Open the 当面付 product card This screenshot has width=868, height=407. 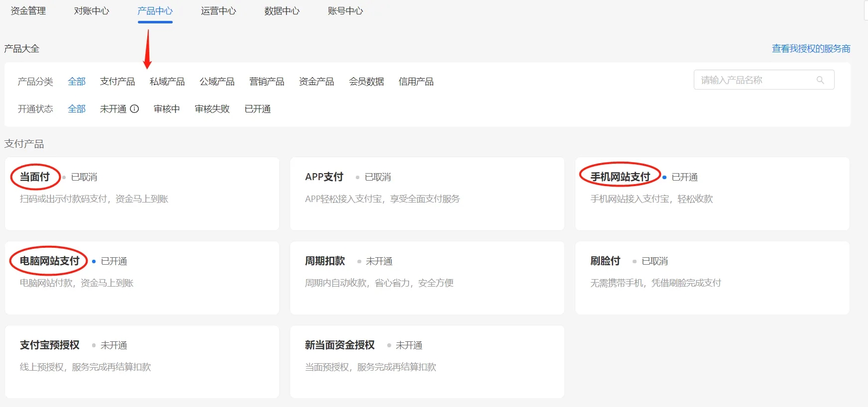coord(142,194)
